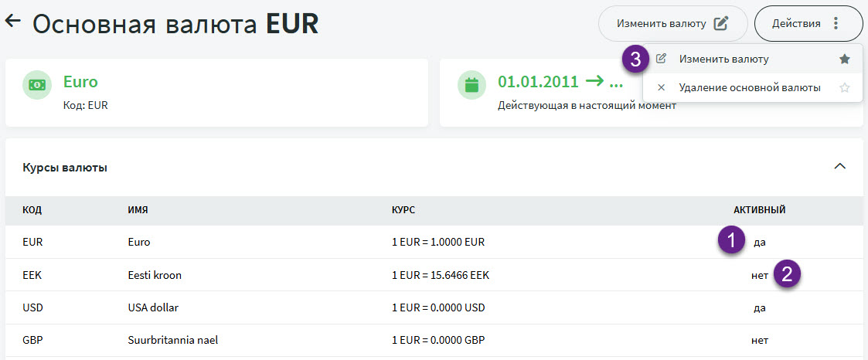Viewport: 868px width, 360px height.
Task: Click the АКТИВНЫЙ column header
Action: pos(759,210)
